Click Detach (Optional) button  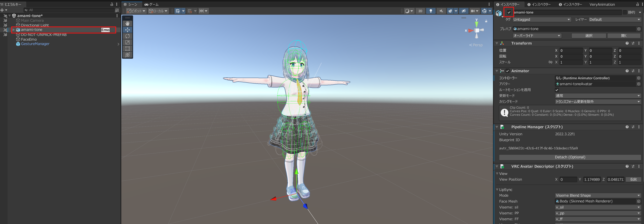tap(570, 157)
